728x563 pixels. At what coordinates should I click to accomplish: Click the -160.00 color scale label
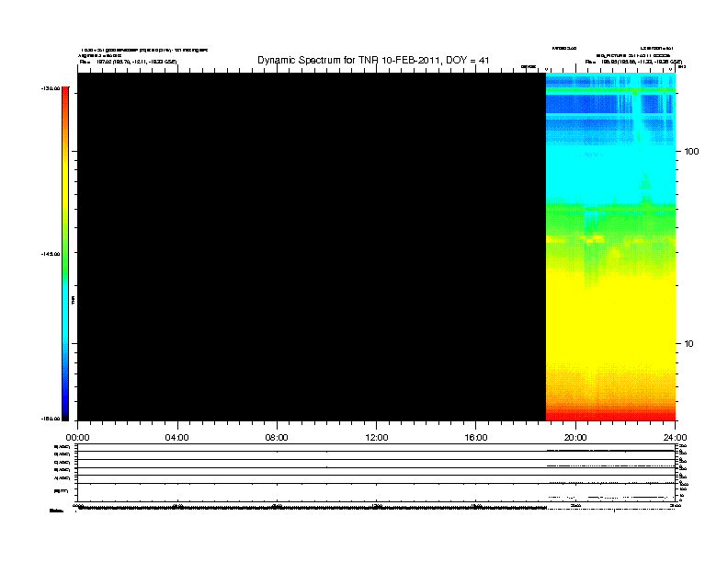coord(51,419)
